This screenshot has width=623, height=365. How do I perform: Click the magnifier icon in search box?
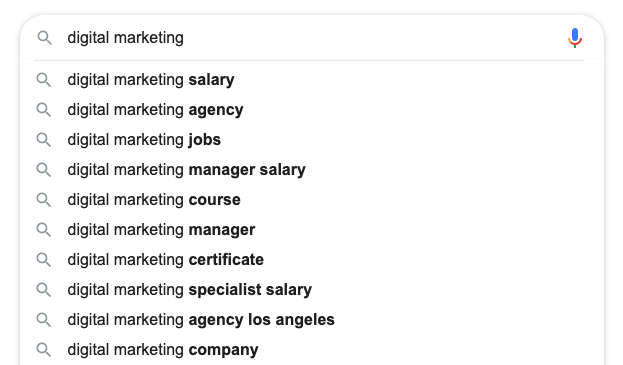(44, 38)
